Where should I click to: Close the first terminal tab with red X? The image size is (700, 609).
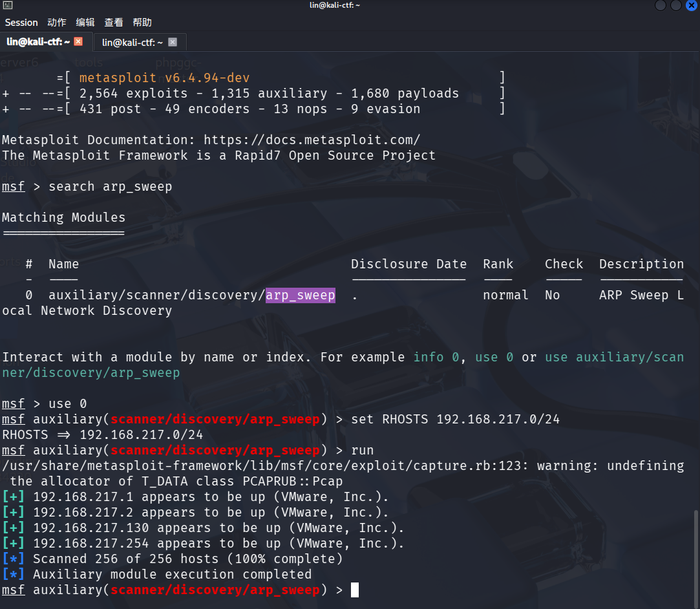coord(78,41)
